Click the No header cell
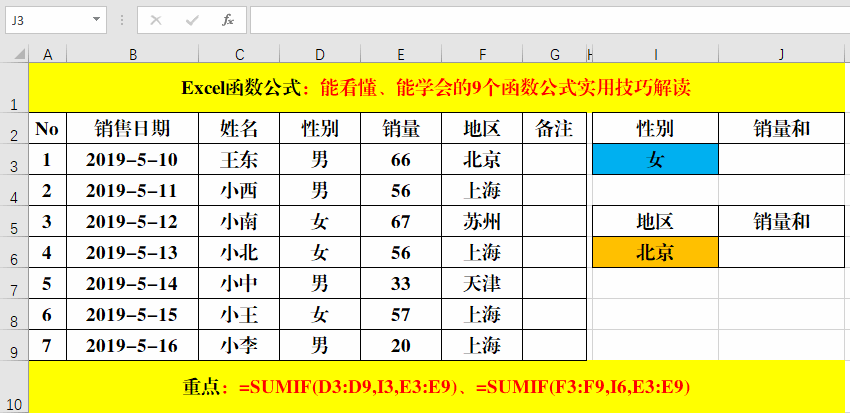850x413 pixels. click(x=47, y=128)
